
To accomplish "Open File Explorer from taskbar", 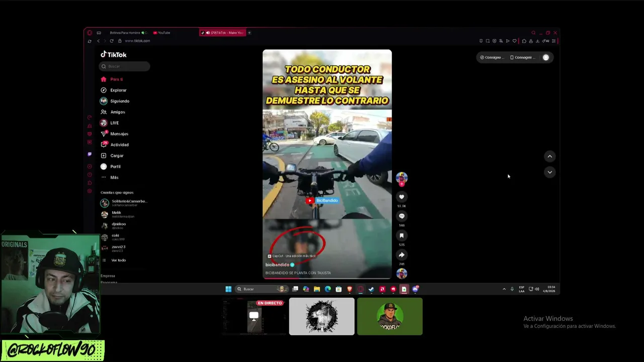I will click(x=316, y=289).
